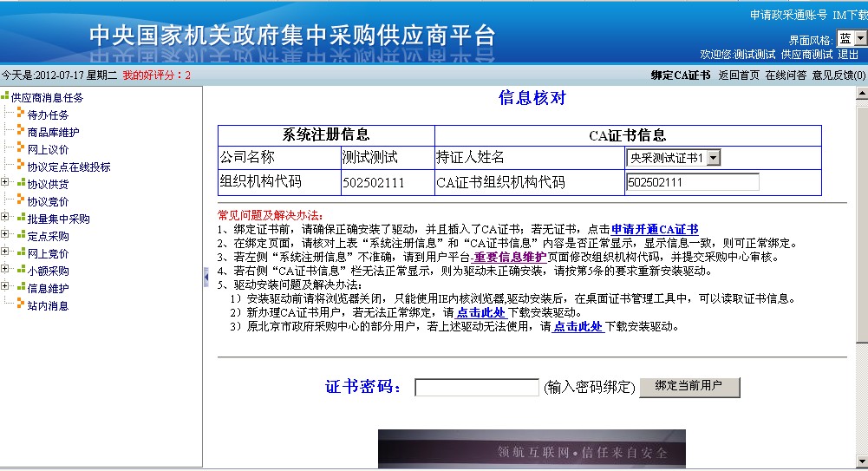
Task: Open the 持证人姓名 certificate dropdown
Action: (674, 158)
